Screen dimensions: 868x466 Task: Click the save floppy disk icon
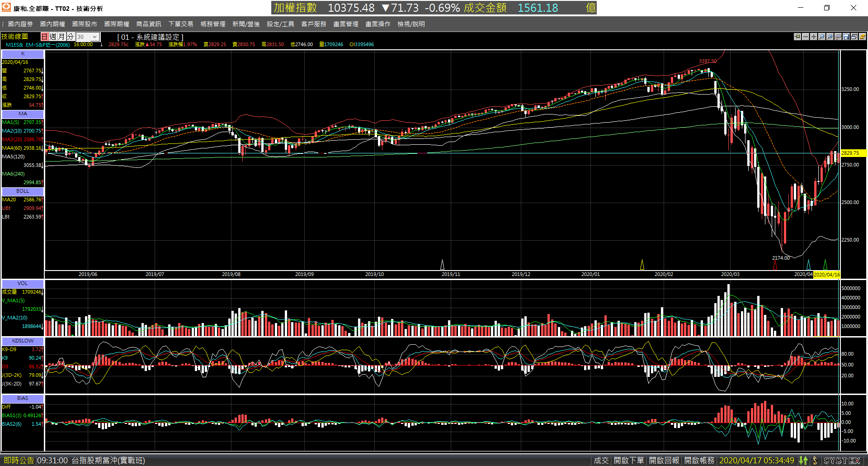(x=846, y=37)
